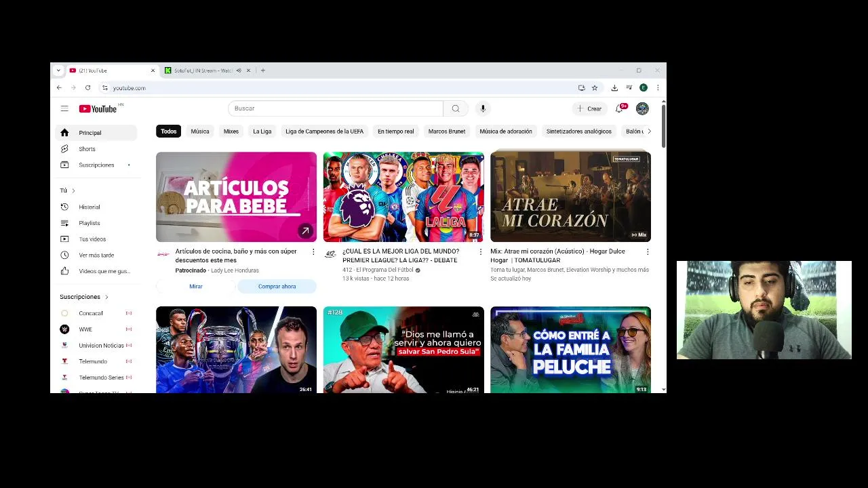Image resolution: width=868 pixels, height=488 pixels.
Task: Open a new browser tab
Action: (263, 70)
